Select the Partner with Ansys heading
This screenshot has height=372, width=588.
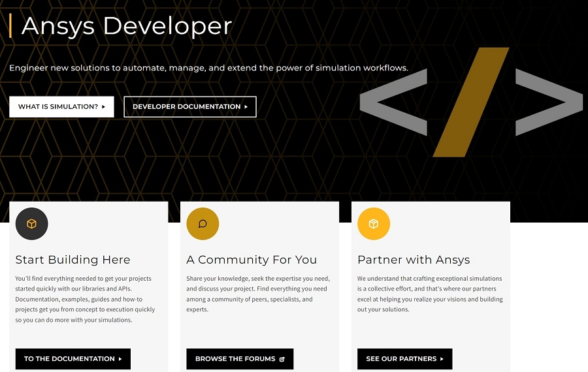coord(414,260)
